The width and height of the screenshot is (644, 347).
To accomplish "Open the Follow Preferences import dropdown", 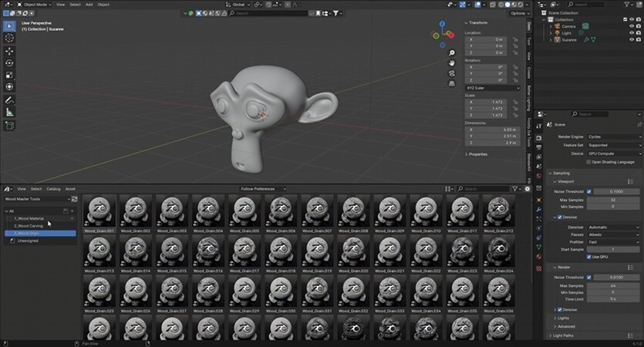I will pyautogui.click(x=263, y=189).
